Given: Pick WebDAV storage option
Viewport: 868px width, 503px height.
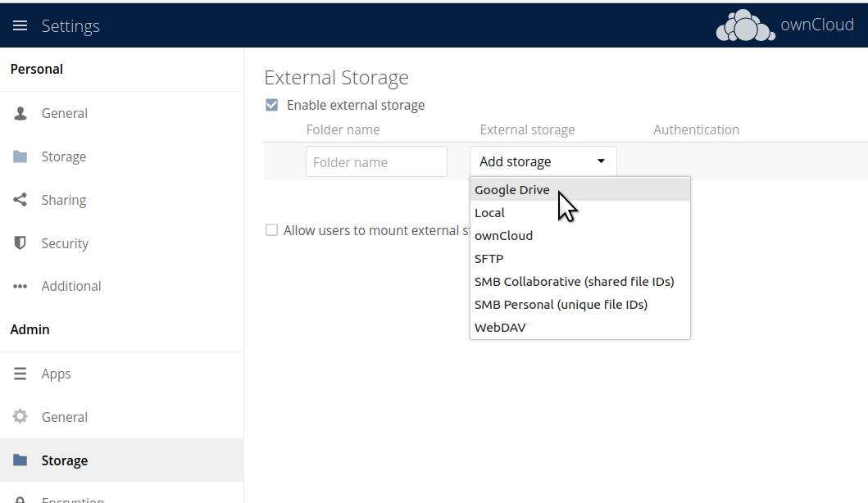Looking at the screenshot, I should [x=580, y=328].
